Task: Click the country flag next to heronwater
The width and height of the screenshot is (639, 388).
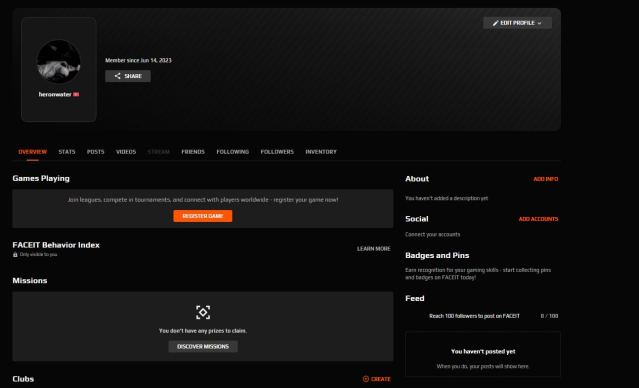Action: click(x=76, y=95)
